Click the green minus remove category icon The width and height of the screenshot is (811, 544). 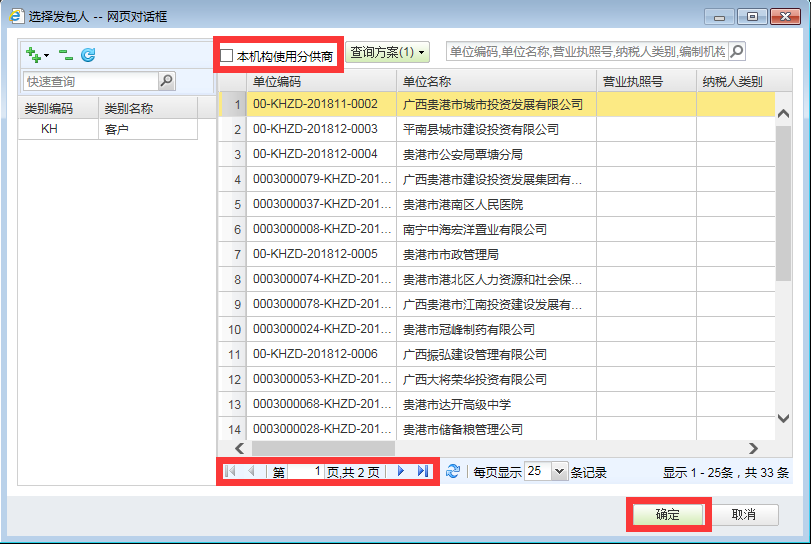66,54
